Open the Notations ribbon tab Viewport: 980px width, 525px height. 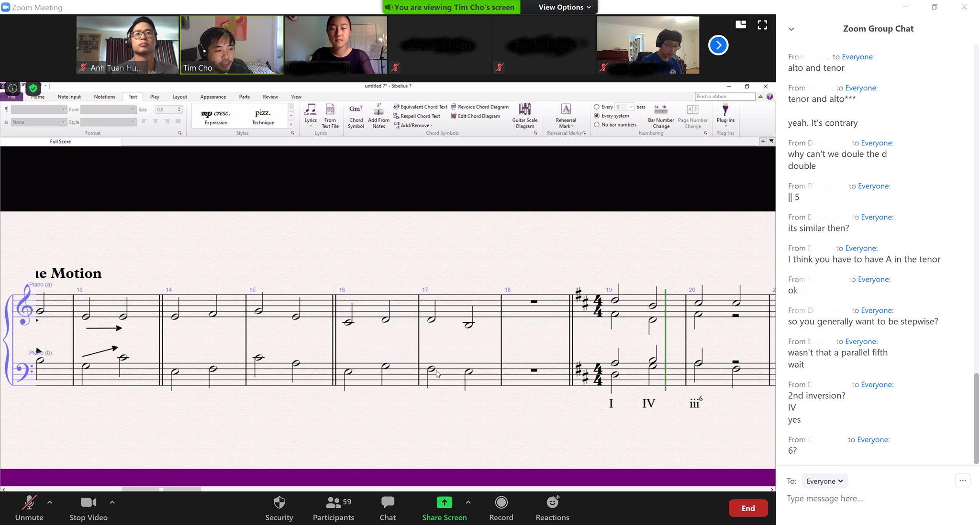104,97
